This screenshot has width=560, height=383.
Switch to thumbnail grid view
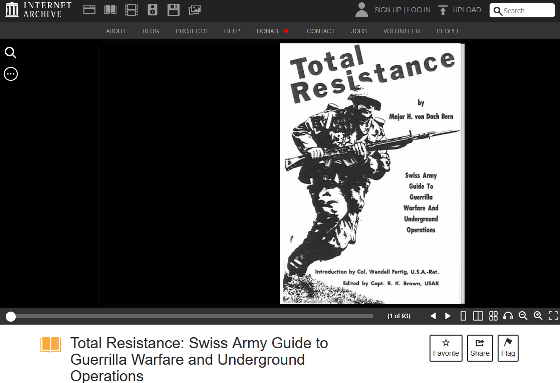pos(493,316)
